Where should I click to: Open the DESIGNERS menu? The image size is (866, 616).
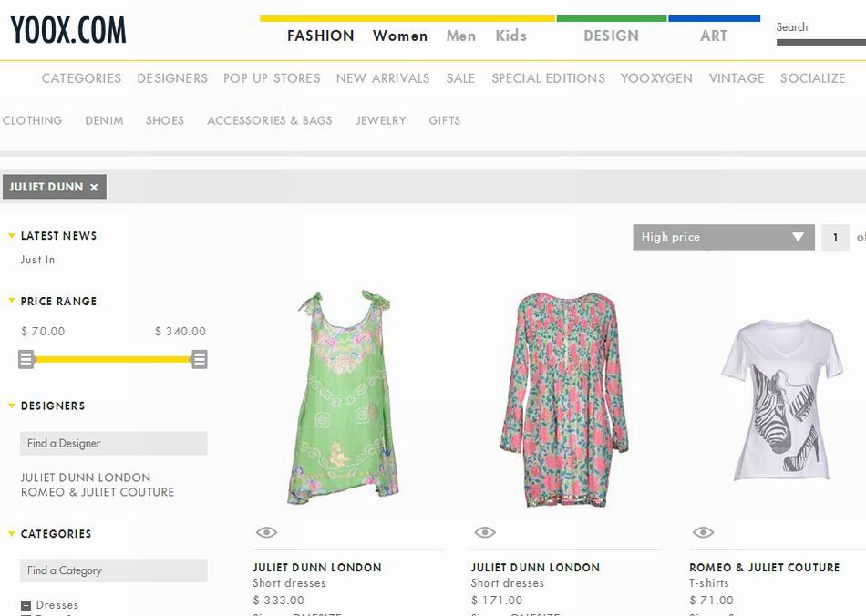(172, 78)
